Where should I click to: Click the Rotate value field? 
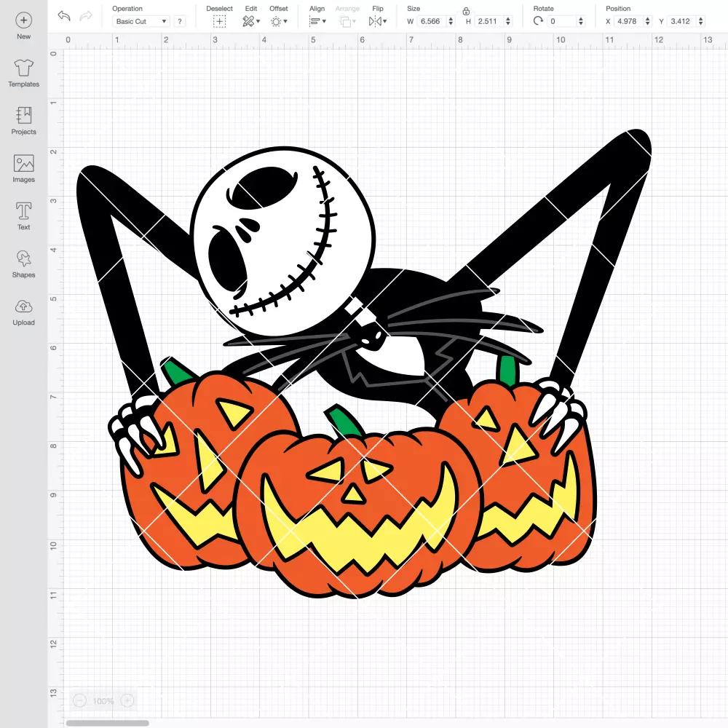(562, 21)
